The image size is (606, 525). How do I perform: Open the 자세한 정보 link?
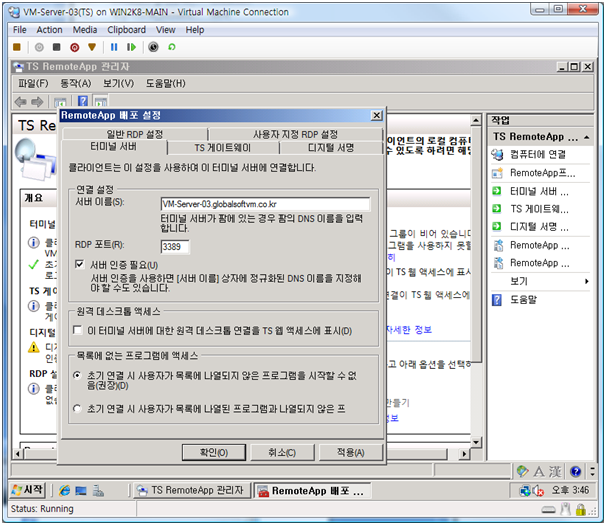(409, 330)
